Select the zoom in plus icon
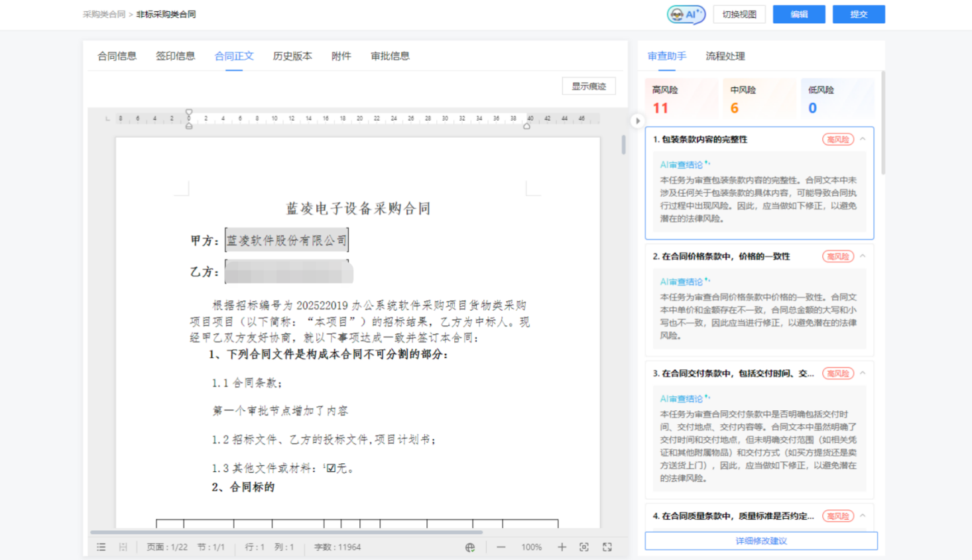972x560 pixels. click(x=562, y=547)
